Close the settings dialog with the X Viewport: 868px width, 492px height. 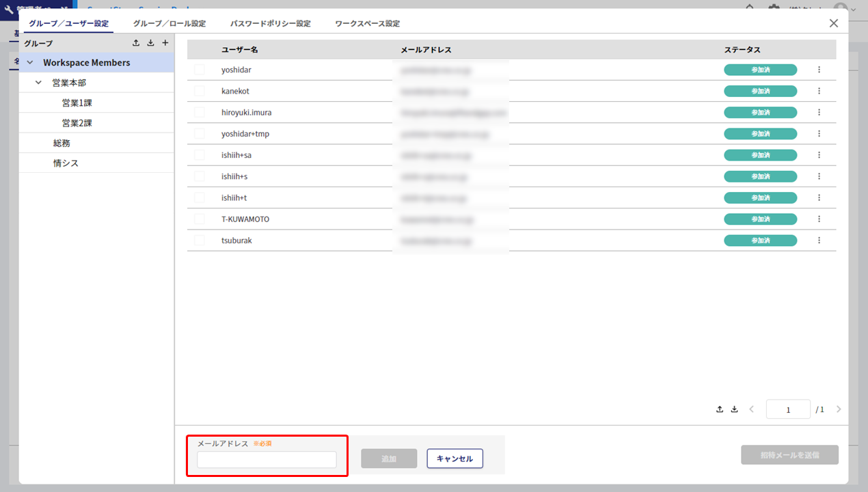point(833,23)
